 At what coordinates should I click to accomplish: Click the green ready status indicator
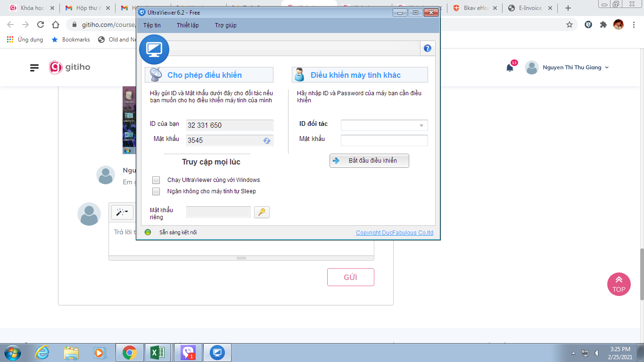pyautogui.click(x=148, y=232)
